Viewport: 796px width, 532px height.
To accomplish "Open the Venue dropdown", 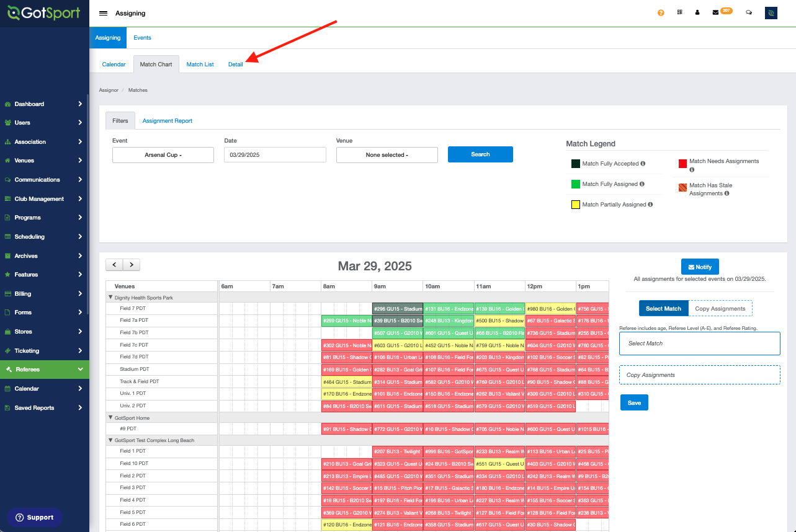I will [387, 154].
